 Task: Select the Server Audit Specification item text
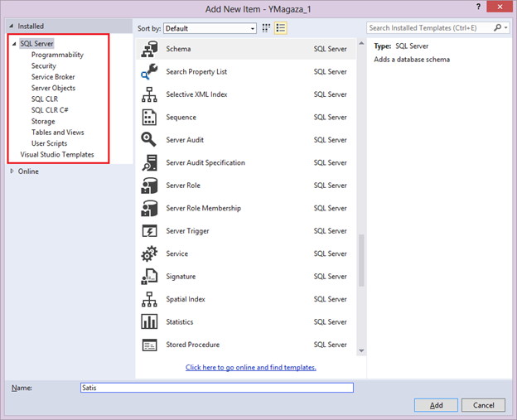(205, 162)
